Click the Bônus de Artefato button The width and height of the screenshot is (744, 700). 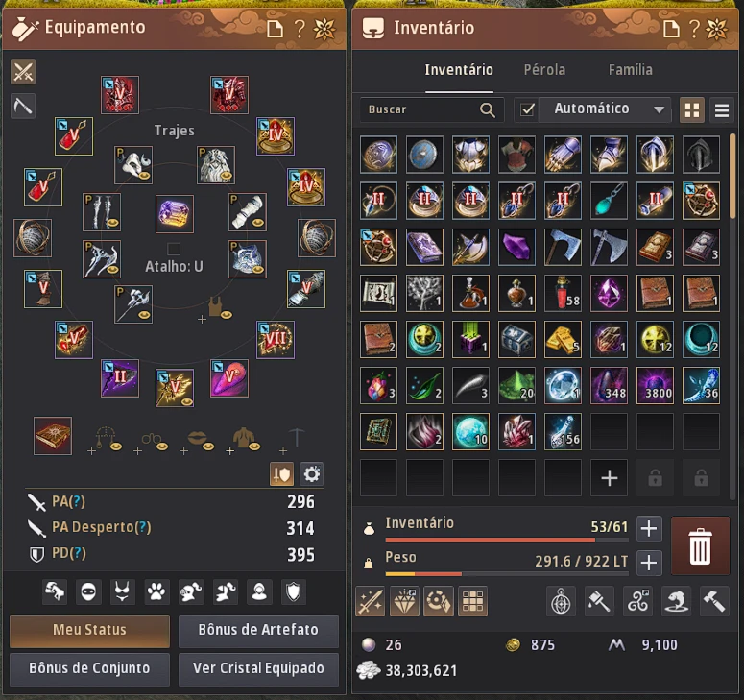pyautogui.click(x=258, y=630)
